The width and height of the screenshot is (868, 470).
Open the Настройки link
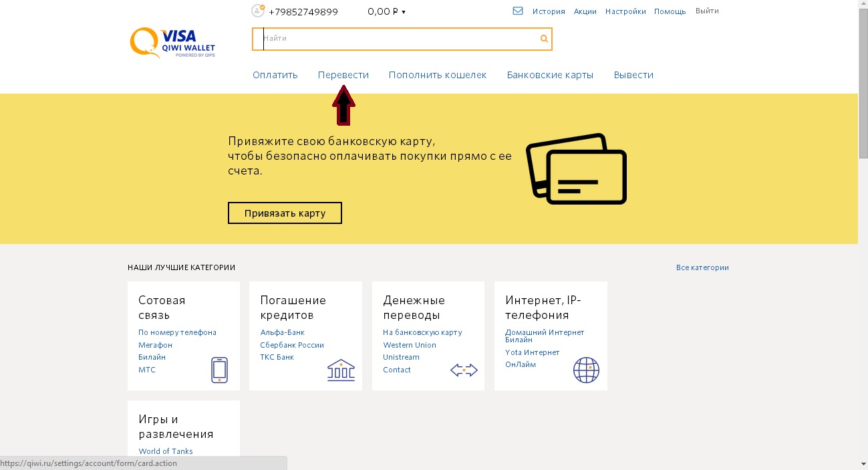click(x=625, y=11)
